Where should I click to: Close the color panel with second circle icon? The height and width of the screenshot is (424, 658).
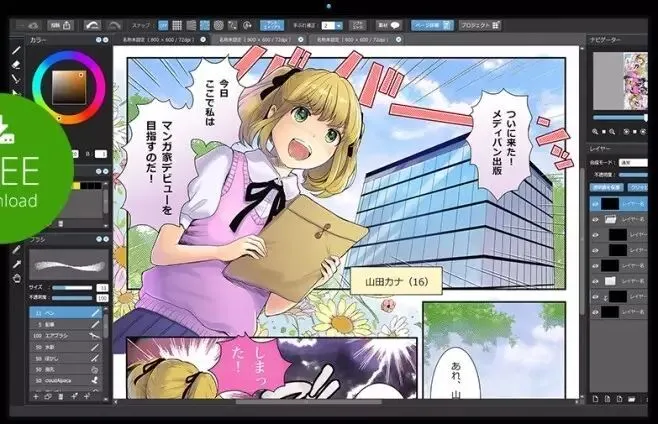[x=105, y=40]
